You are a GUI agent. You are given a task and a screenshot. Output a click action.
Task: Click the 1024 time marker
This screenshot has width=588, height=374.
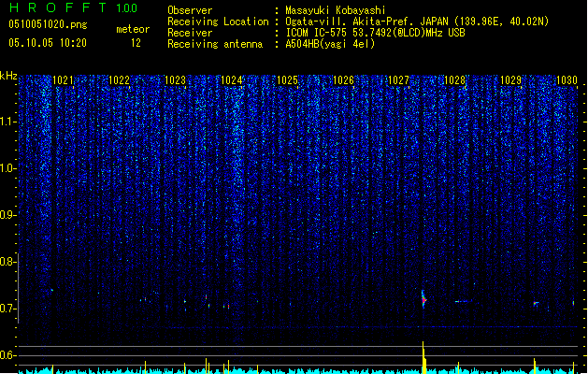[x=232, y=80]
